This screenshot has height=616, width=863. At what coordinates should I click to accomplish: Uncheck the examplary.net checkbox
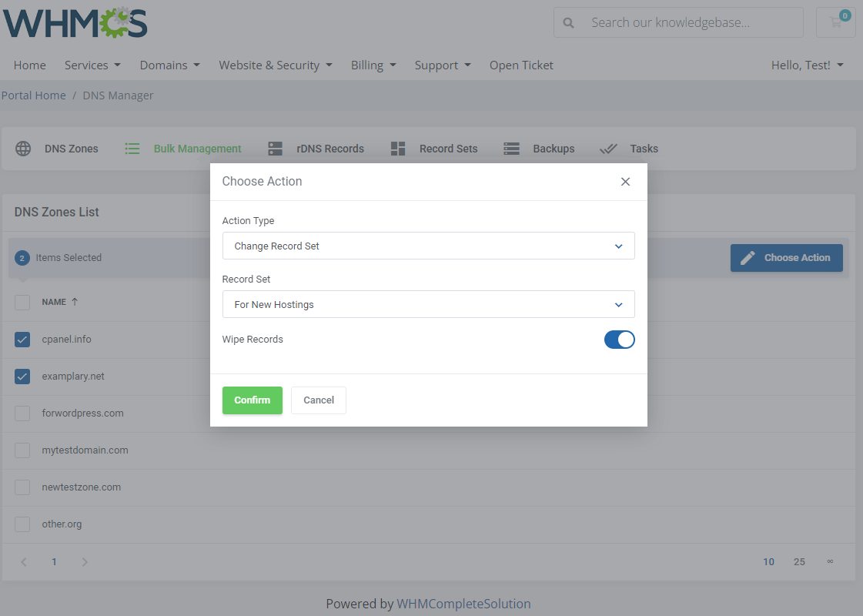click(22, 377)
